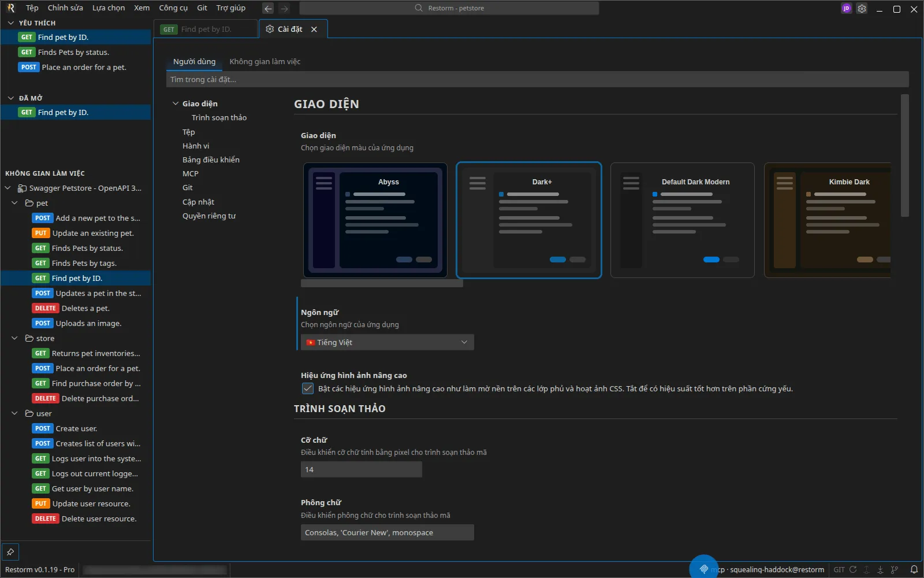Screen dimensions: 924x578
Task: Collapse the store folder
Action: [15, 338]
